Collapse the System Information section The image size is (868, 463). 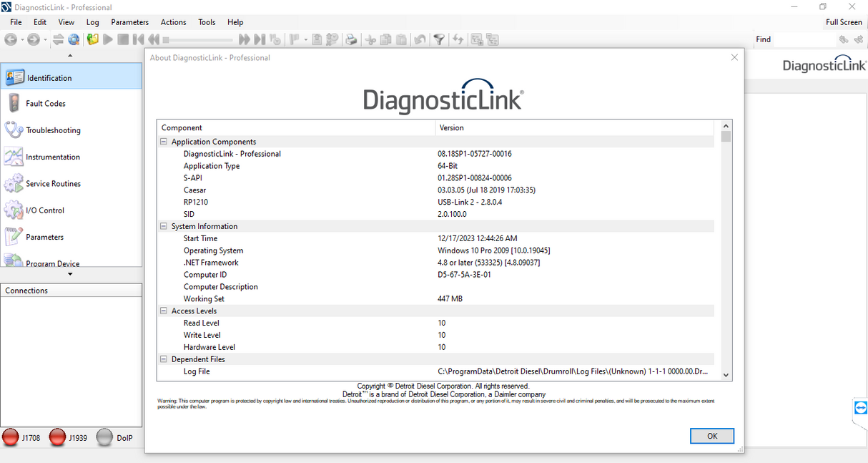[x=164, y=226]
